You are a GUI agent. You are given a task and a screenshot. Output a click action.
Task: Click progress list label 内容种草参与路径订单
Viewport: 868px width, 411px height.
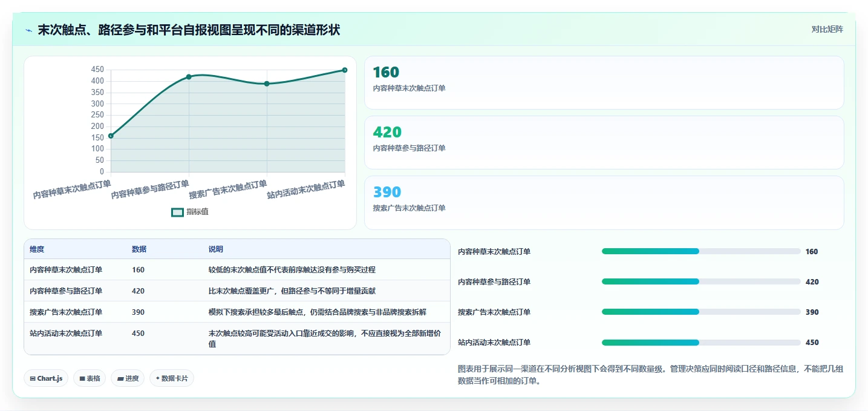494,282
